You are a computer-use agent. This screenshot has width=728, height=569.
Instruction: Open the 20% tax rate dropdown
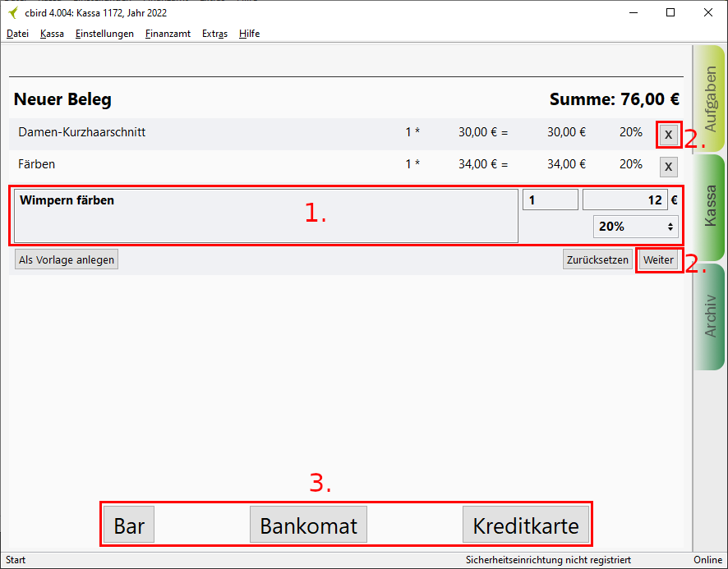(635, 226)
